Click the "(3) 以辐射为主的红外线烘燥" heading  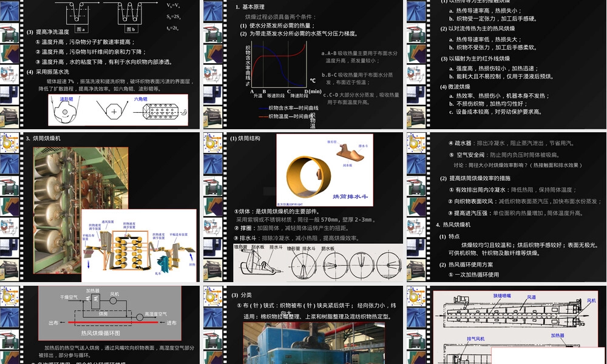(475, 59)
